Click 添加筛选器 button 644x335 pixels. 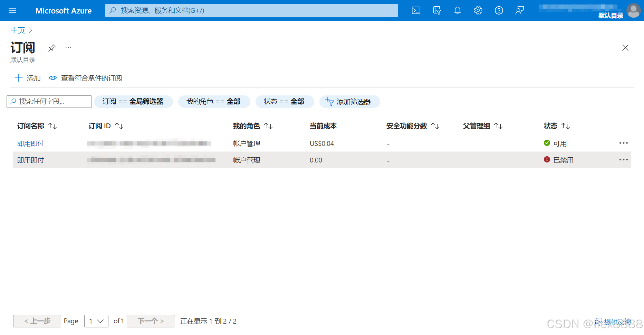[349, 102]
